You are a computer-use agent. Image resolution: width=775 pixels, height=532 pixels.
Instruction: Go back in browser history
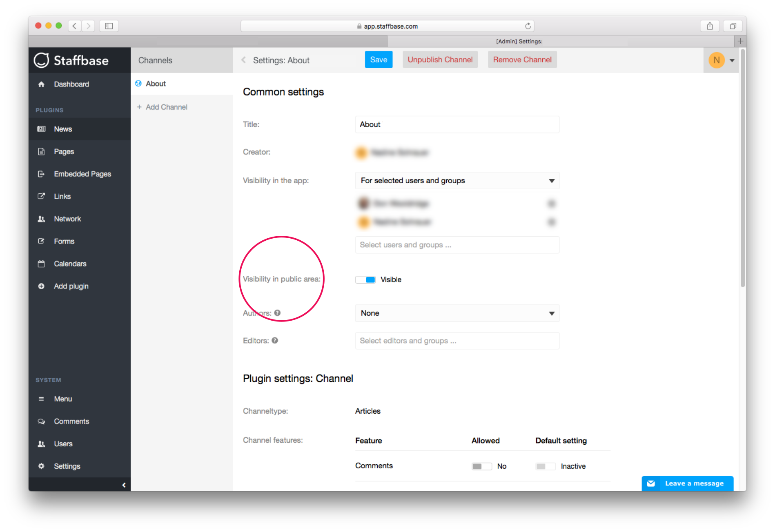(x=74, y=26)
